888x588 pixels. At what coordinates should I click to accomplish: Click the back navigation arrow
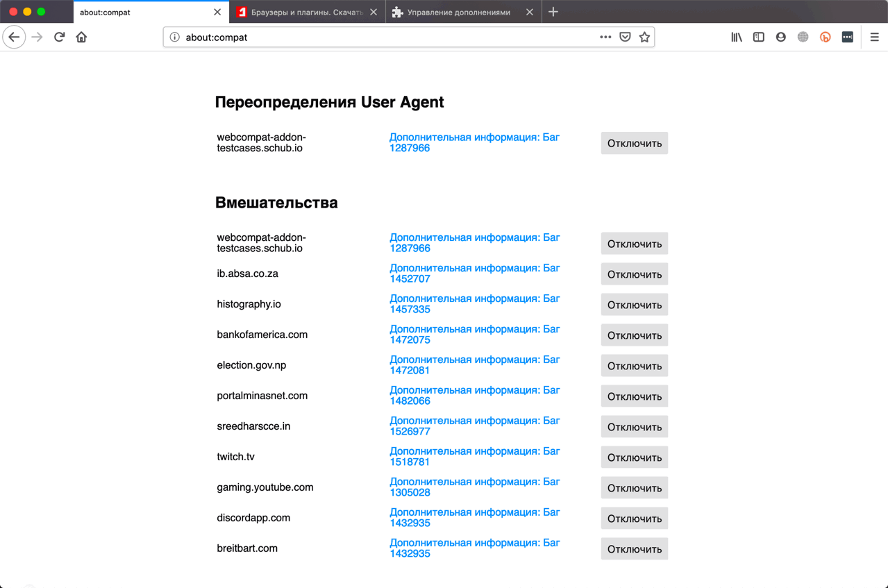click(14, 37)
